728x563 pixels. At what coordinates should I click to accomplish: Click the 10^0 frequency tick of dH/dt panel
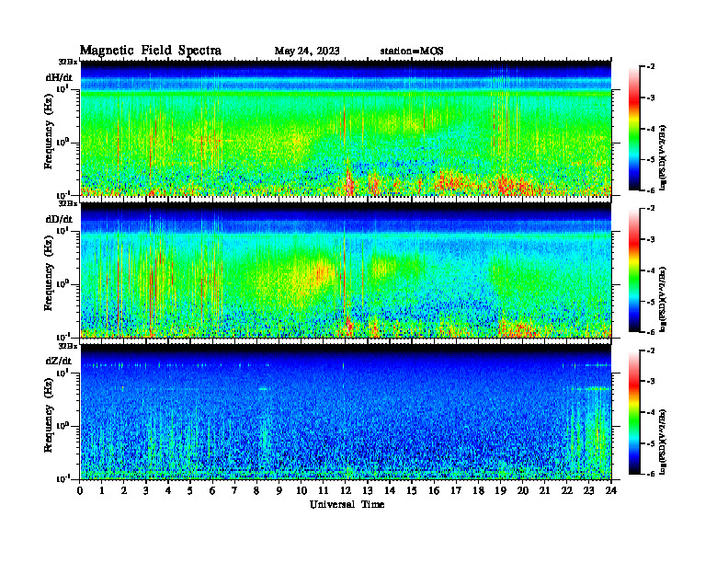[x=63, y=142]
